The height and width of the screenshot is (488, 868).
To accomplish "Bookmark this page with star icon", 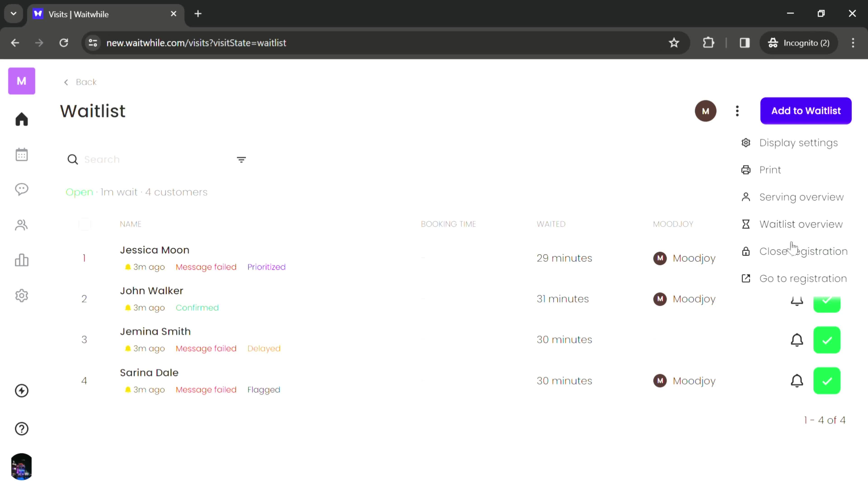I will click(x=674, y=43).
